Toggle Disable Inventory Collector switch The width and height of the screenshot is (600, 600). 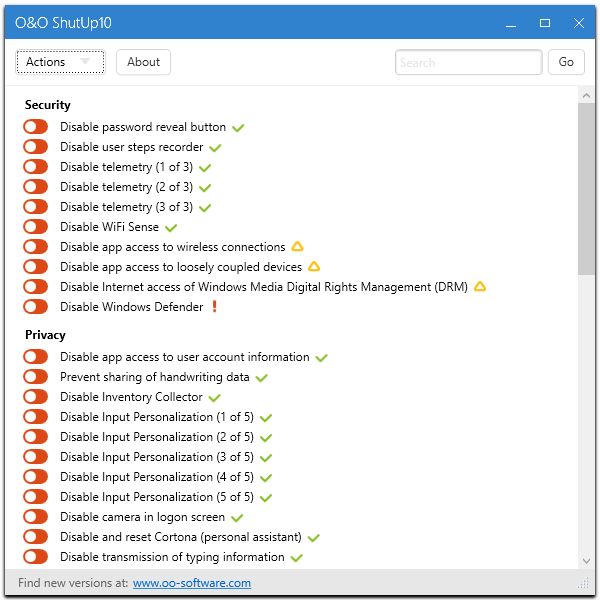coord(36,396)
